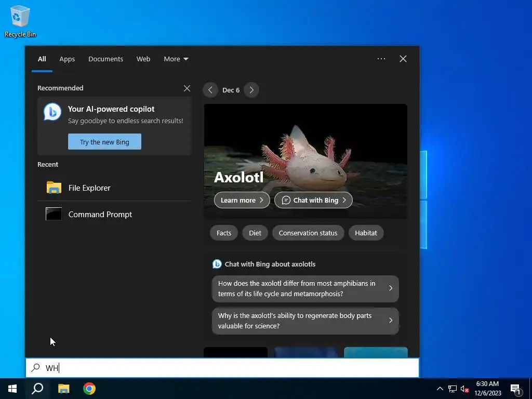Open the network status tray icon
The image size is (532, 399).
tap(453, 389)
